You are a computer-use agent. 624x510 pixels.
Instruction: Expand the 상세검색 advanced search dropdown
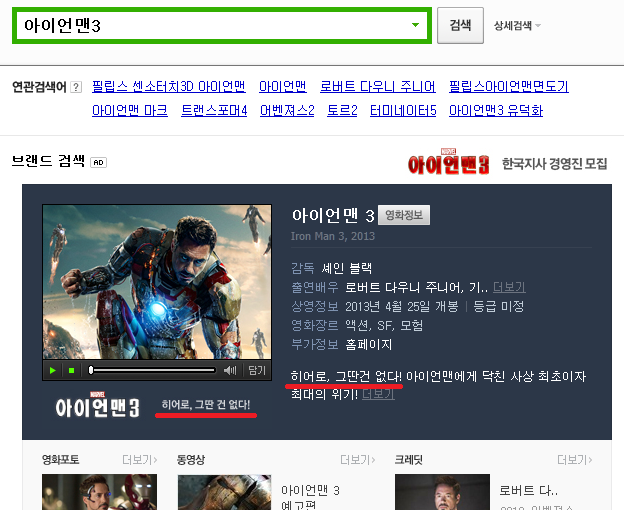pos(517,26)
